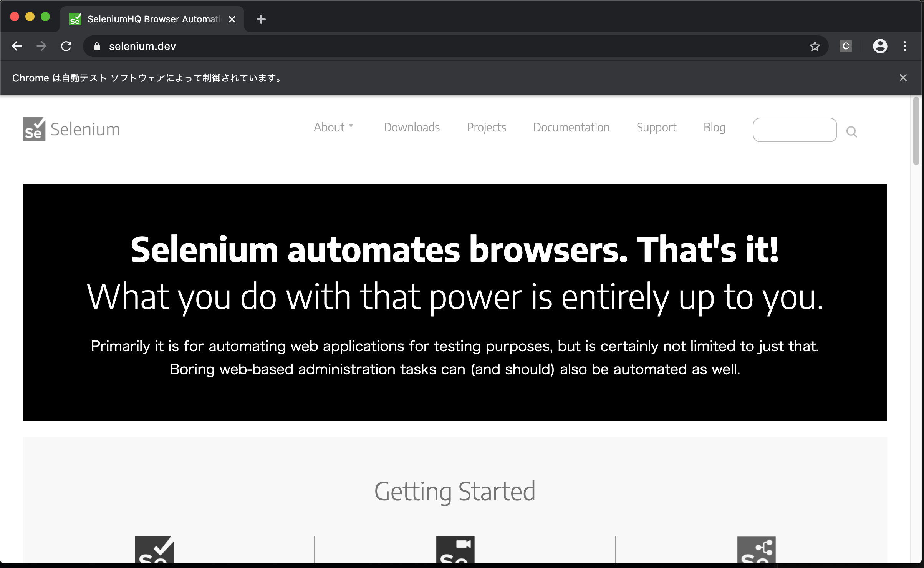
Task: Open the Chrome profile avatar menu
Action: 880,46
